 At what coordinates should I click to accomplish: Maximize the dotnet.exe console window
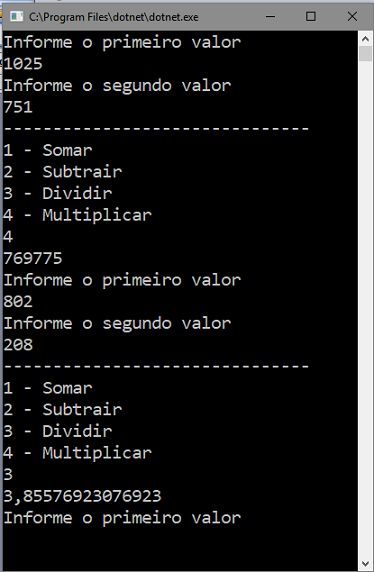click(311, 16)
